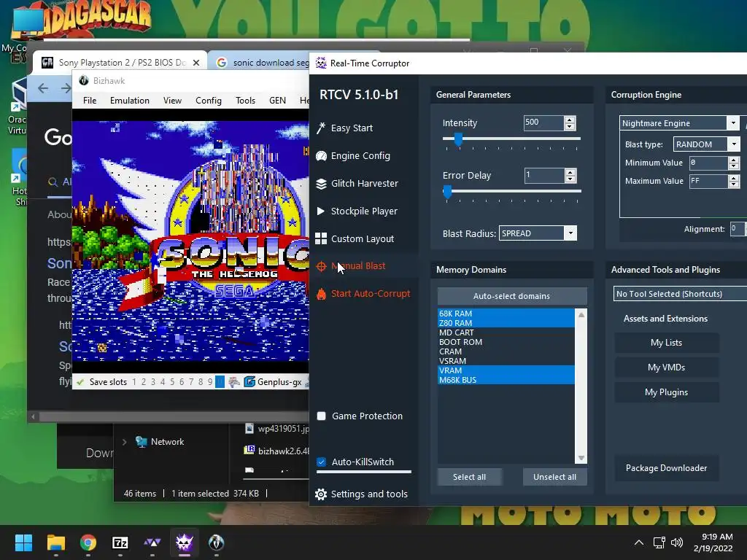The height and width of the screenshot is (560, 747).
Task: Open Chrome from taskbar
Action: (88, 542)
